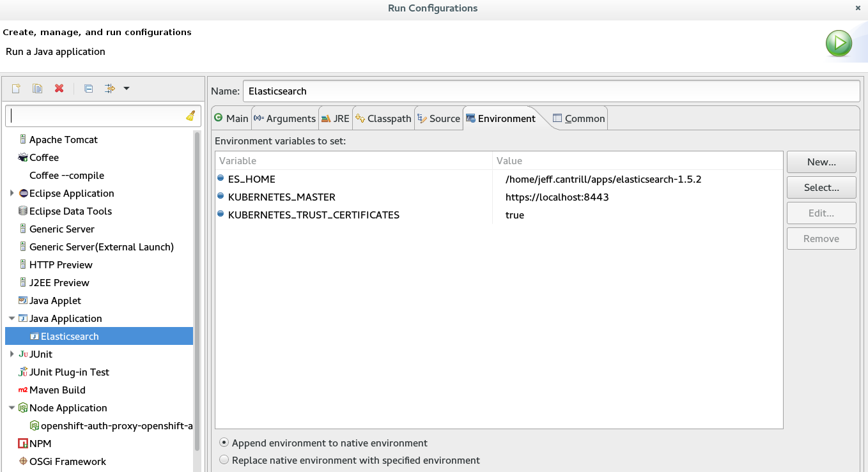Sort by the Value column header
868x472 pixels.
637,160
